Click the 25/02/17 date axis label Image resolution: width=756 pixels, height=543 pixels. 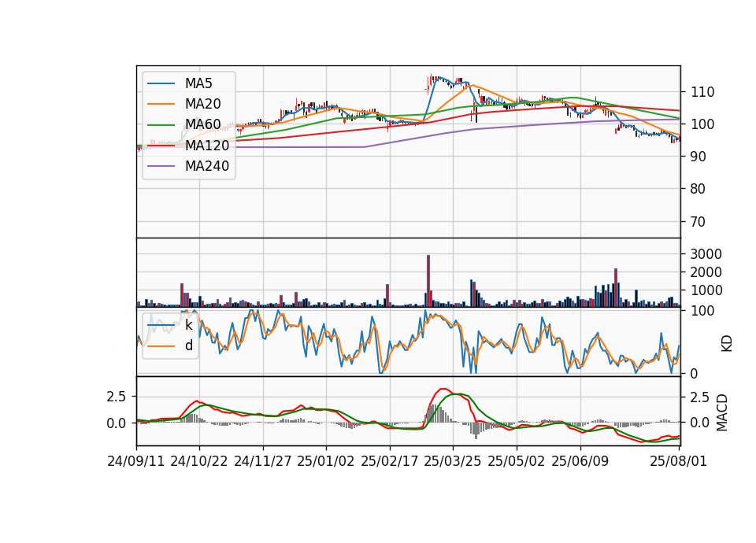[390, 462]
